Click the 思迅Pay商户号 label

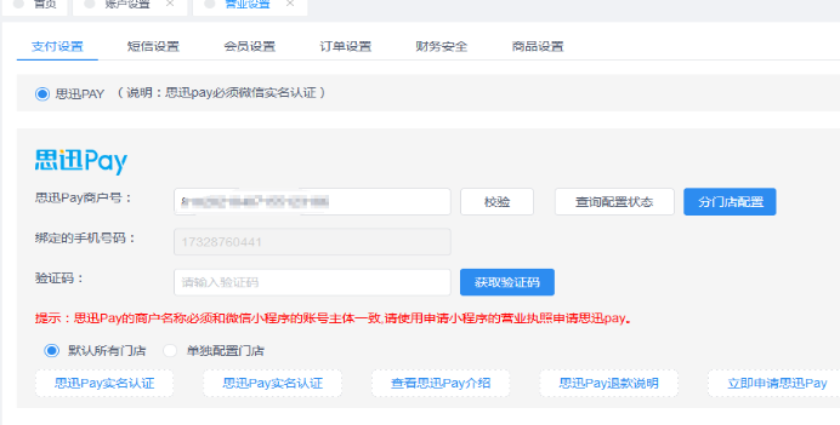tap(84, 198)
